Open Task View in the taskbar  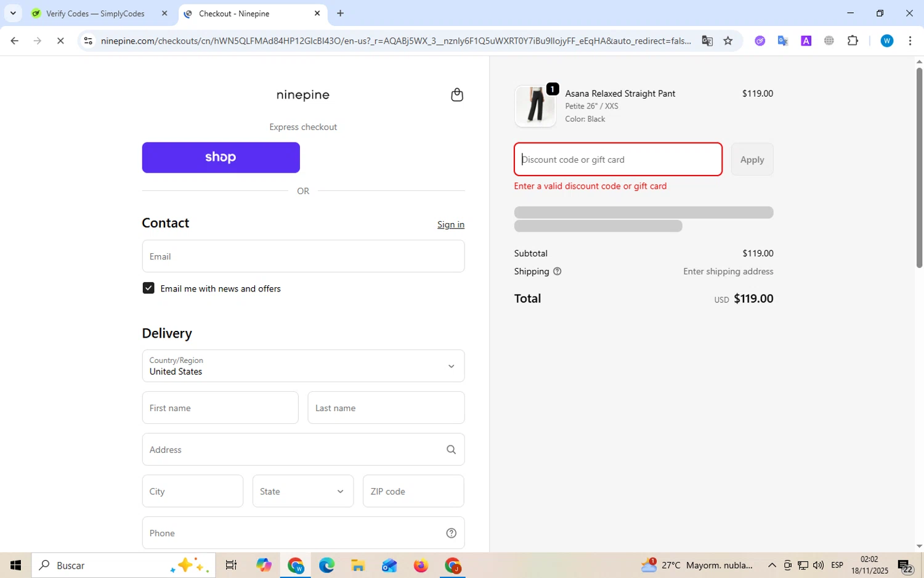click(231, 565)
